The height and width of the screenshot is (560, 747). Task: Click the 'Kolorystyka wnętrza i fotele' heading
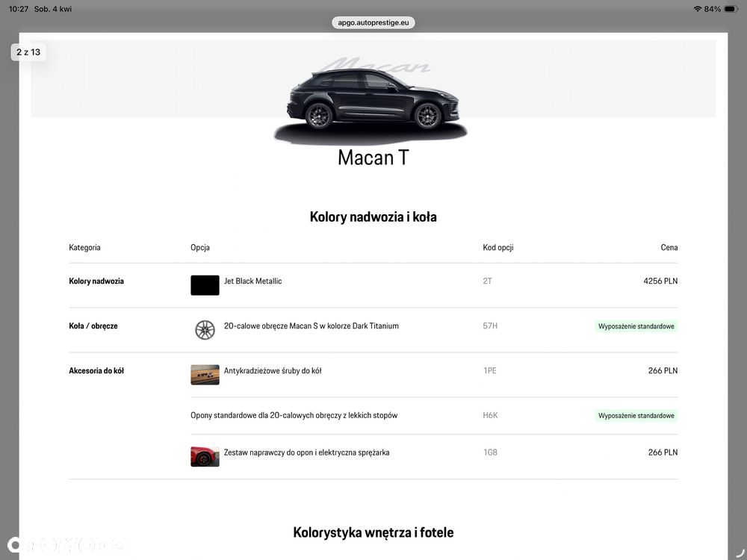(x=373, y=532)
